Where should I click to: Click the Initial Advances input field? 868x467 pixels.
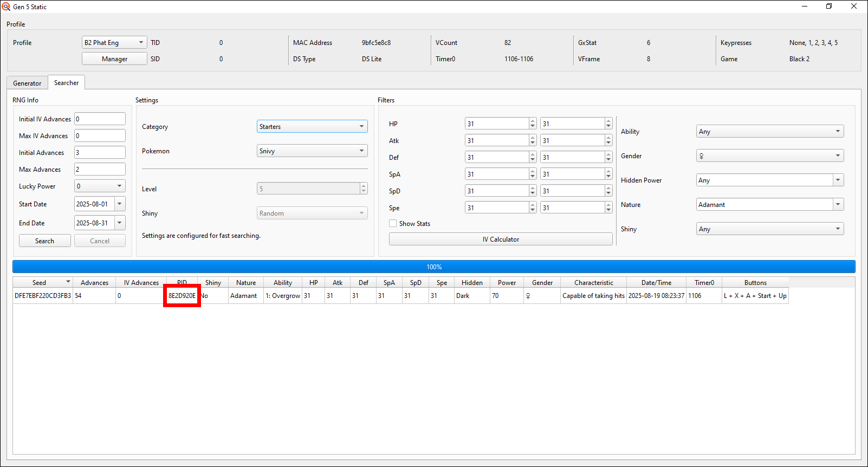[x=100, y=152]
